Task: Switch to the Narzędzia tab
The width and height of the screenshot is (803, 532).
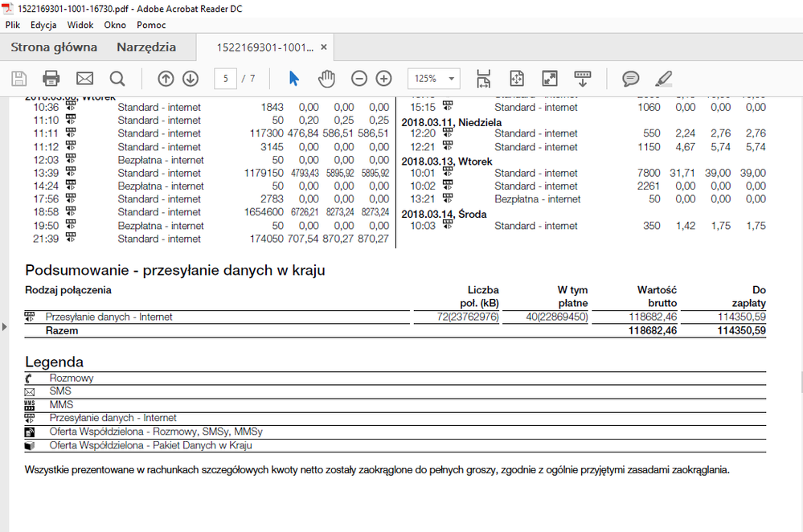Action: coord(146,47)
